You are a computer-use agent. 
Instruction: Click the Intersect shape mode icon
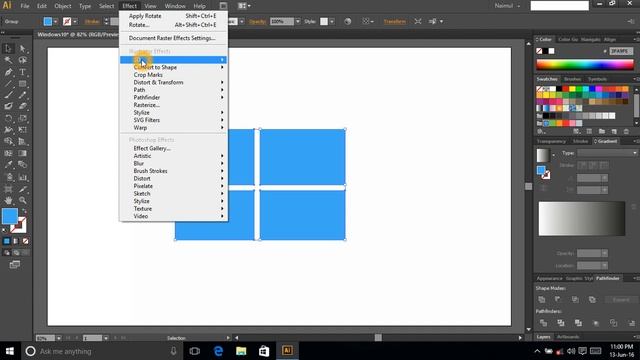tap(575, 300)
